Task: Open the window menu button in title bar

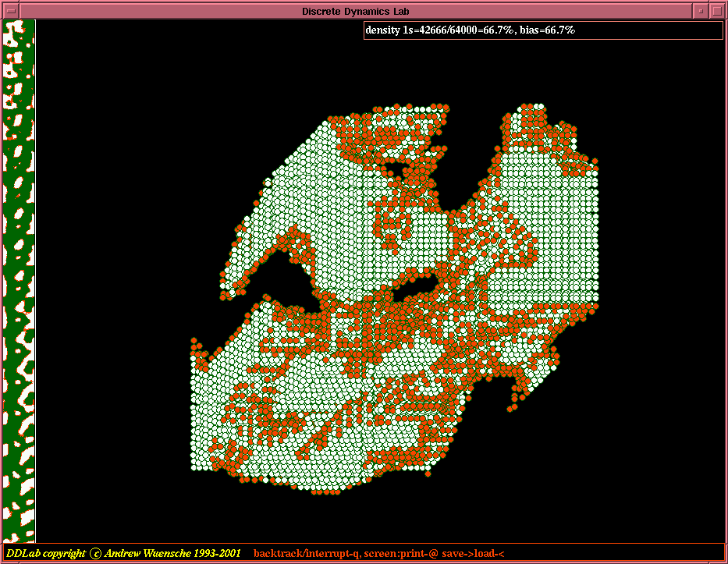Action: [x=11, y=11]
